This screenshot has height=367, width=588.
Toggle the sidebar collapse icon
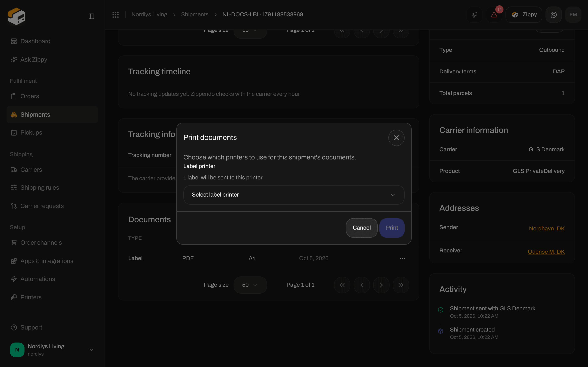pos(91,16)
